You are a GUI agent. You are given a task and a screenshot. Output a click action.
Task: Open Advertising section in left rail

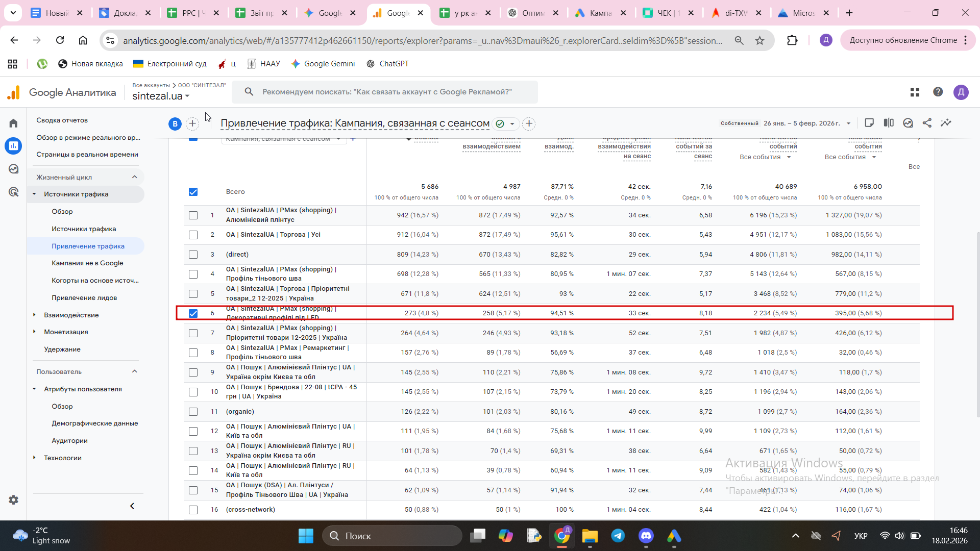(x=14, y=192)
